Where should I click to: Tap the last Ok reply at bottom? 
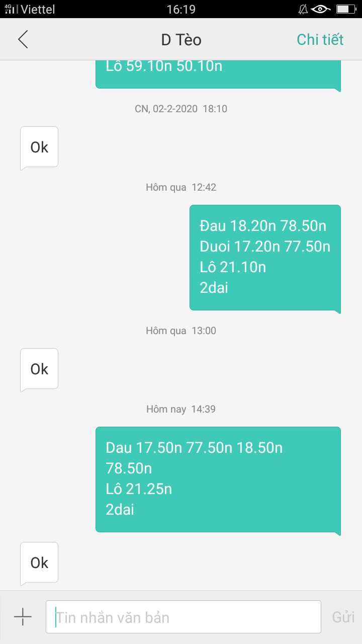39,563
